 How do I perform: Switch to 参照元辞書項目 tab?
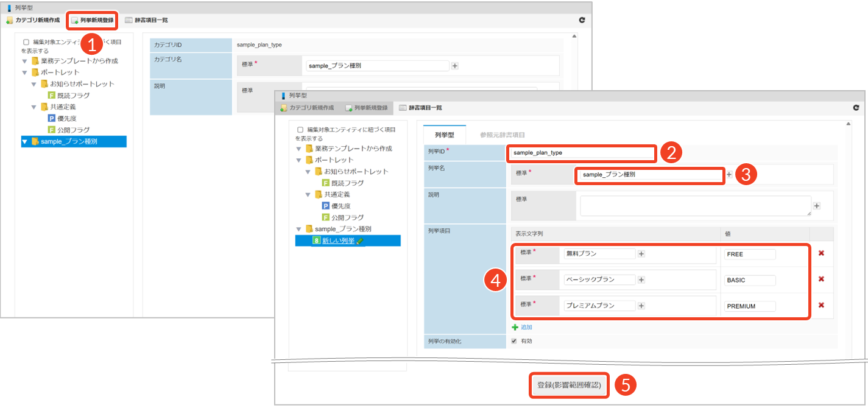tap(502, 135)
